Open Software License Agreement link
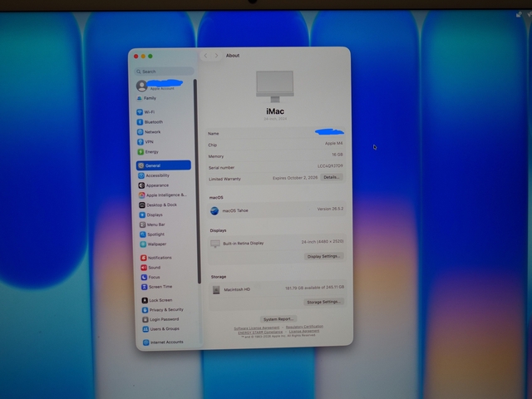532x399 pixels. click(x=257, y=328)
